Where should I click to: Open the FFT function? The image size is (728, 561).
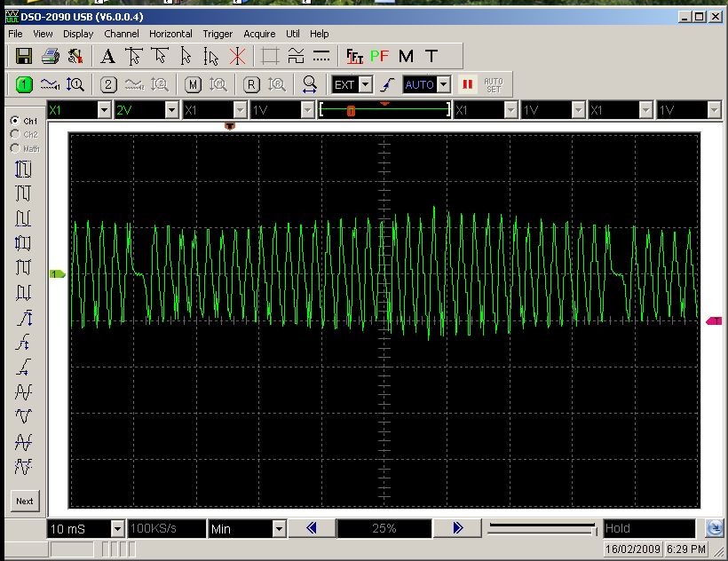pos(355,56)
